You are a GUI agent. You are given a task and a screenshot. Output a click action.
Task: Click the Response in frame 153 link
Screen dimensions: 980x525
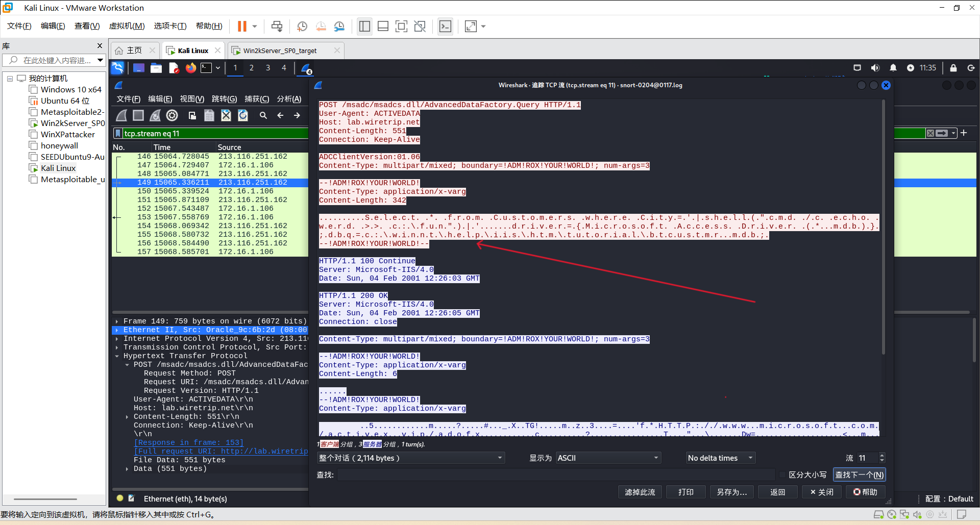pyautogui.click(x=189, y=443)
